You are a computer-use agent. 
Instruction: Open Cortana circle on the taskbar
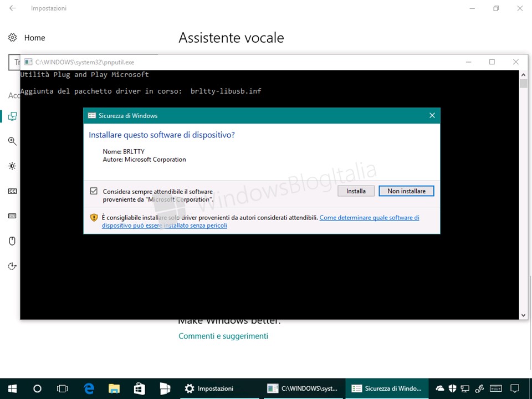37,388
